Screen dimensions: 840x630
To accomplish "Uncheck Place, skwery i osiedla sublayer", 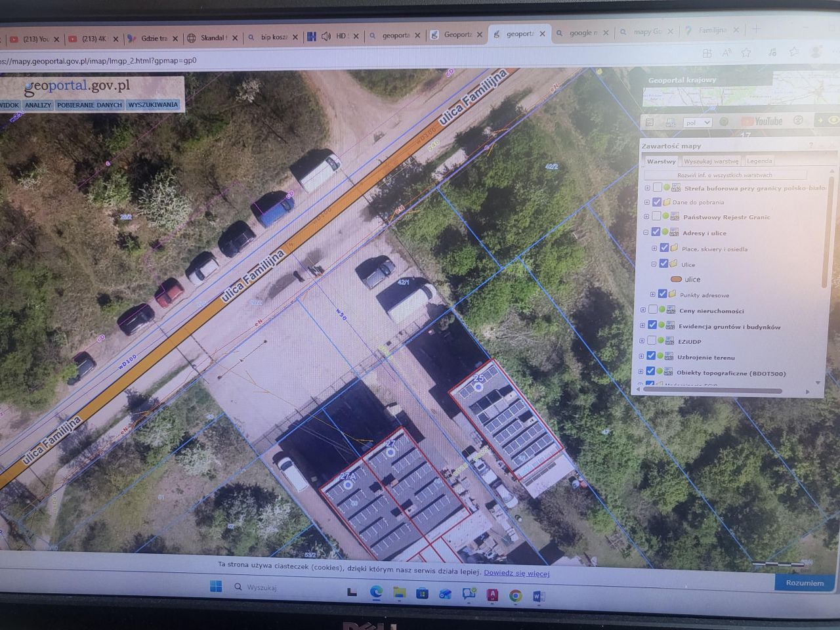I will click(x=664, y=247).
